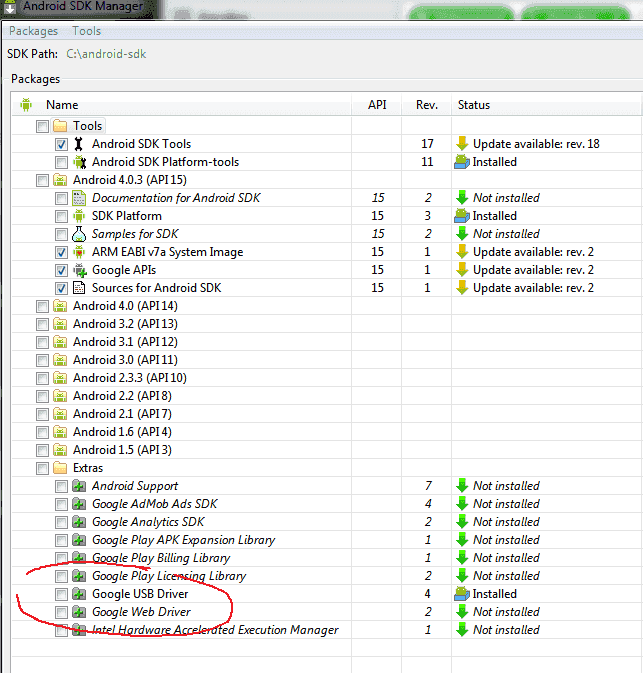The image size is (643, 673).
Task: Click the Android 4.0 (API 14) folder icon
Action: 60,306
